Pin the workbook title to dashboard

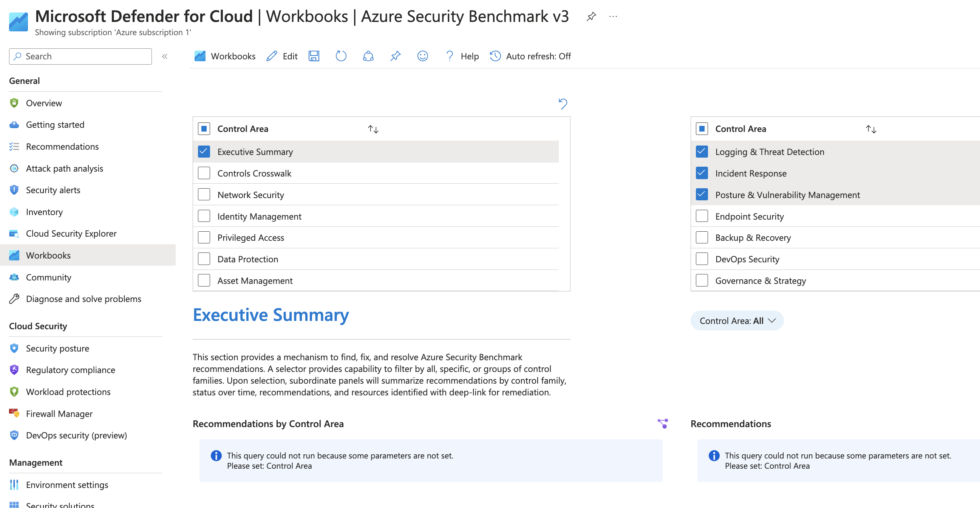591,17
